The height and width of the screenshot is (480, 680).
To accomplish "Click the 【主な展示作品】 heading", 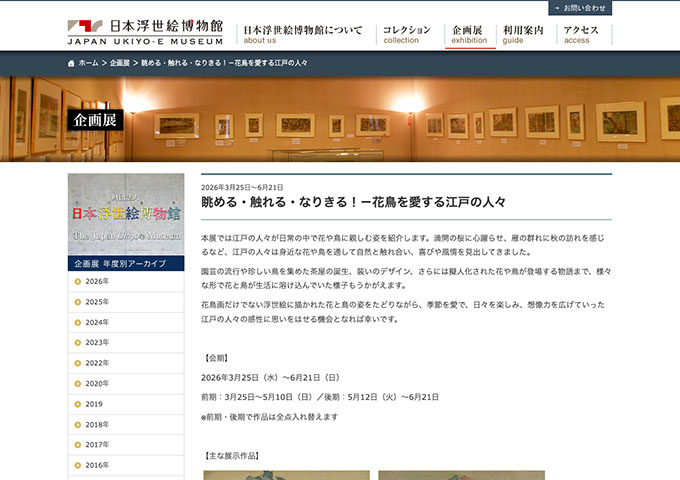I will click(232, 456).
